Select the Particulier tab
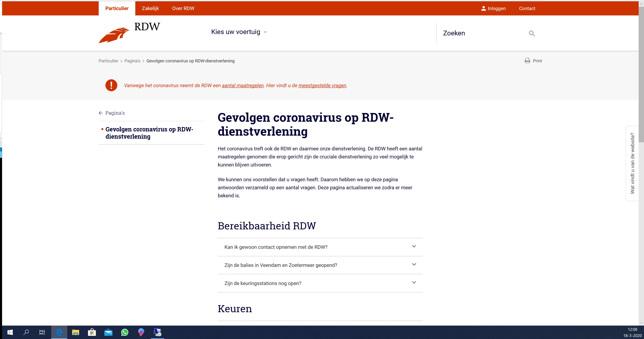Viewport: 644px width, 339px height. (117, 8)
